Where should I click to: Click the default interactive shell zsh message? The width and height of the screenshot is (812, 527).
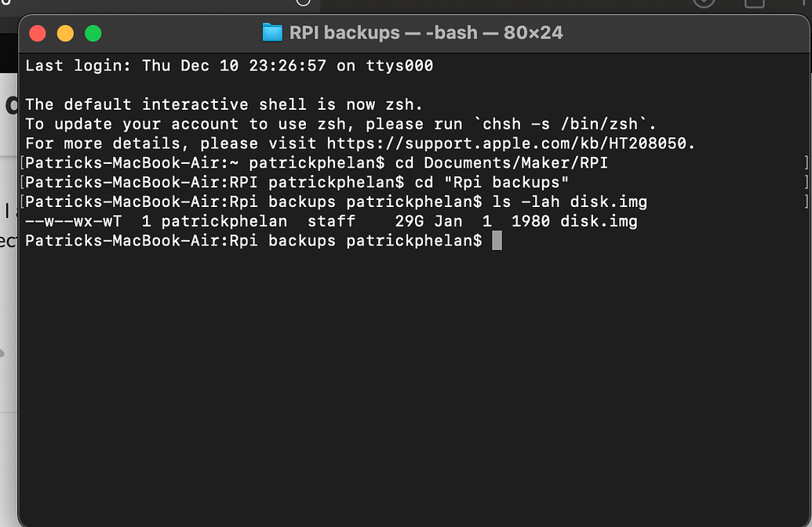point(223,104)
